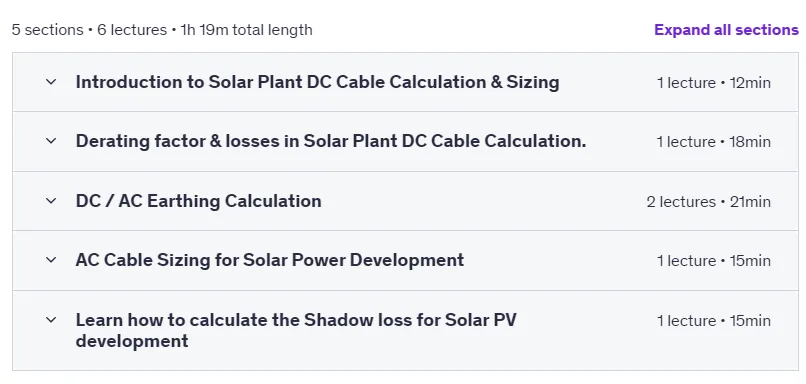Click the 1h 19m total length text

click(x=246, y=30)
